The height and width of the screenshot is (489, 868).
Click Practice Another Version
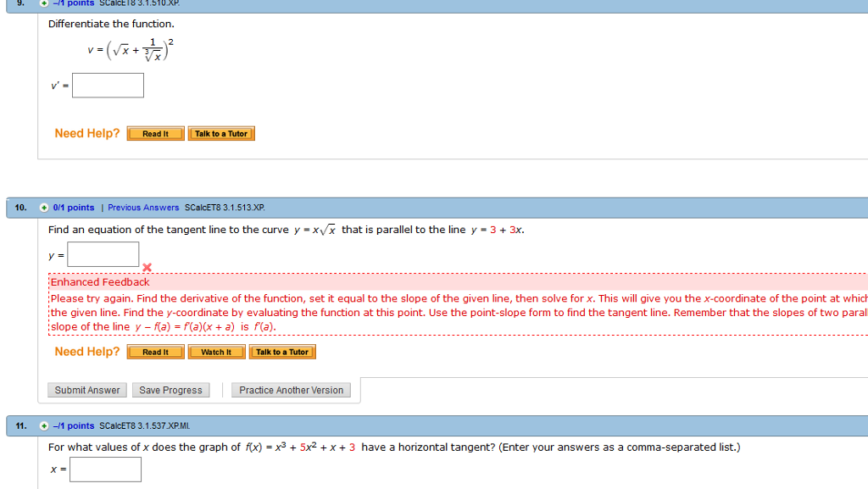tap(291, 390)
